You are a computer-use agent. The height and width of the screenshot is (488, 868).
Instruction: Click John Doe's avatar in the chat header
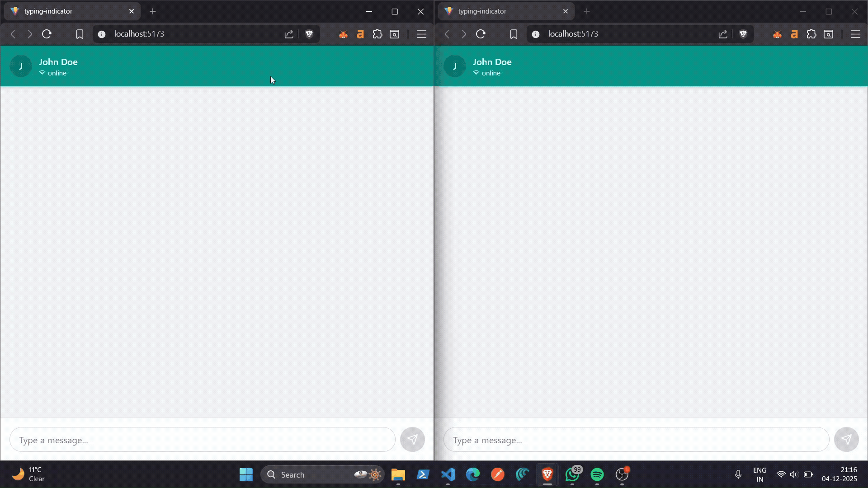pos(21,66)
